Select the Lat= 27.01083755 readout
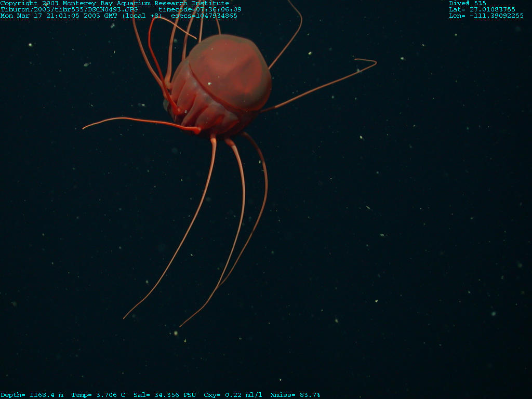The width and height of the screenshot is (532, 399). click(x=482, y=9)
